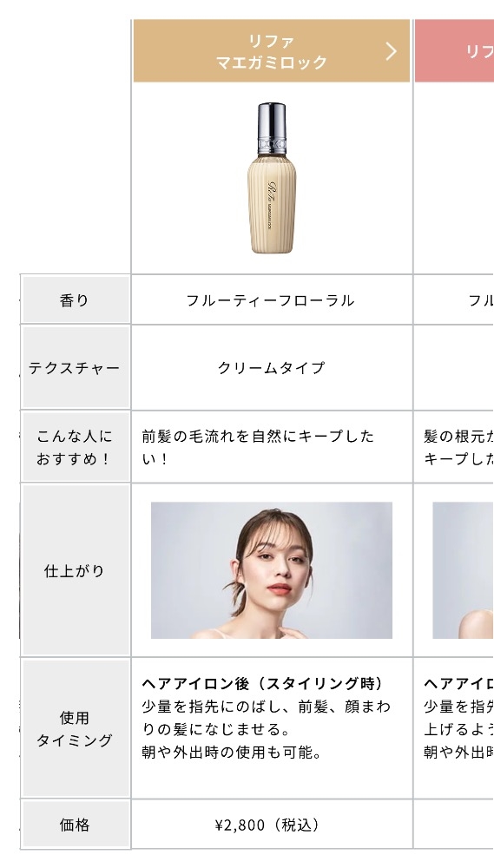This screenshot has width=494, height=868.
Task: Click the 朝や外出時の使用も可能 text line
Action: 232,753
